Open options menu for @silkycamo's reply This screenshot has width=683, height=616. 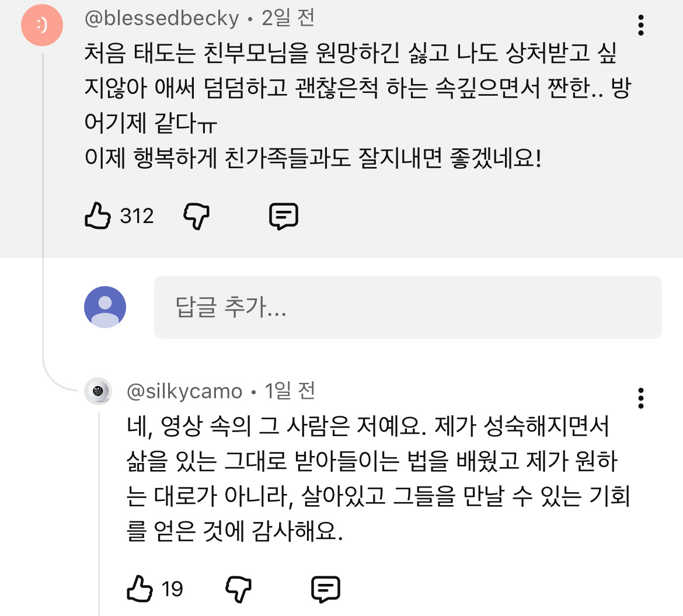[x=642, y=398]
